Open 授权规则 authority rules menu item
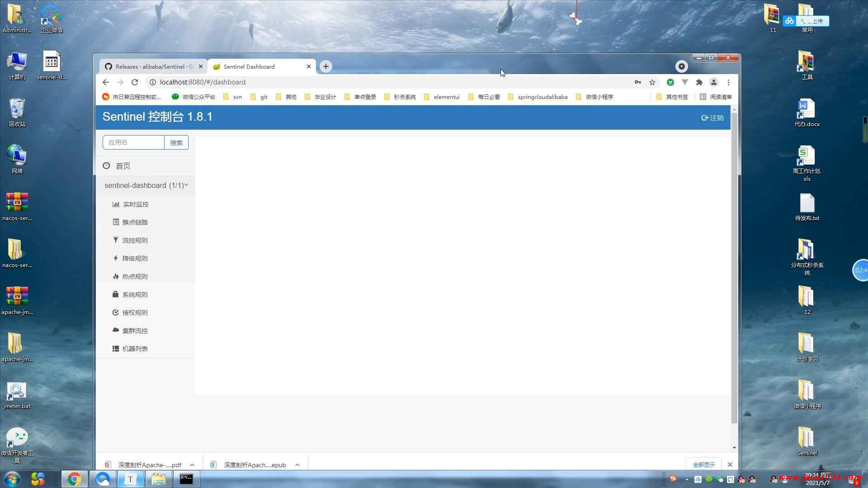This screenshot has width=868, height=488. tap(130, 313)
